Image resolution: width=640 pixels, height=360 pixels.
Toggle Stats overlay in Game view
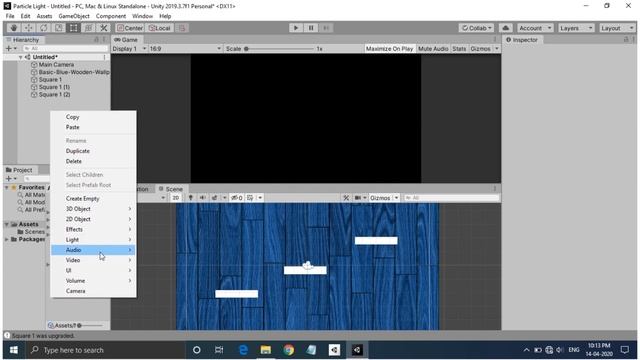click(459, 49)
